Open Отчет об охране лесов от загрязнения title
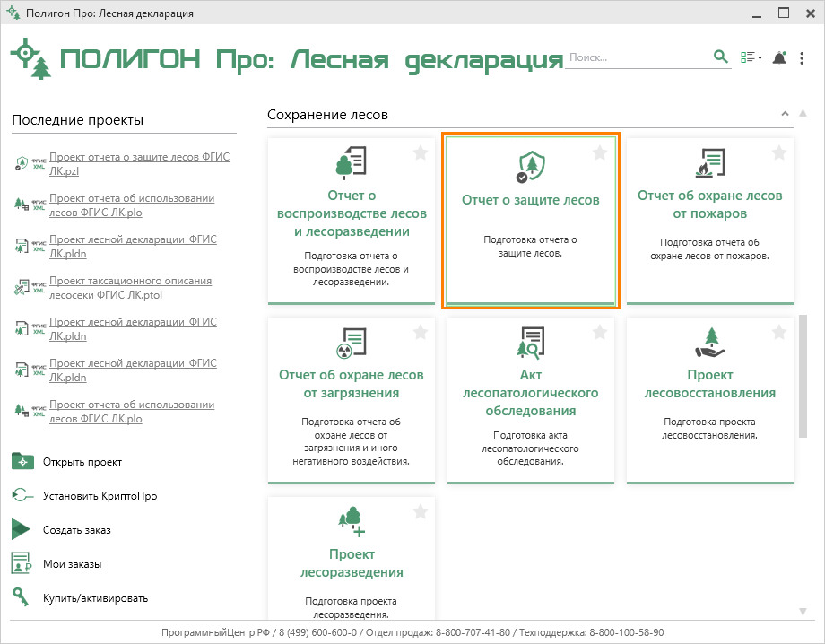The height and width of the screenshot is (644, 825). click(351, 384)
